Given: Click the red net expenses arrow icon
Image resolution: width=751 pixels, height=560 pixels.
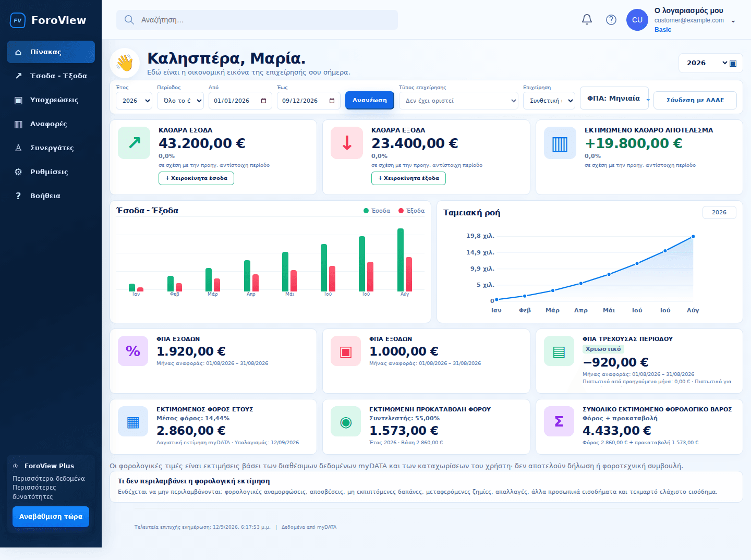Looking at the screenshot, I should (347, 143).
